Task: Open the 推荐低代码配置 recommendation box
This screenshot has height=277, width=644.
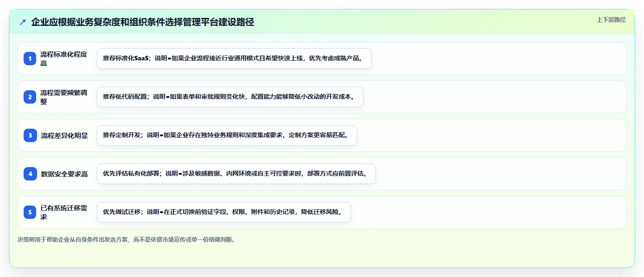Action: tap(230, 97)
